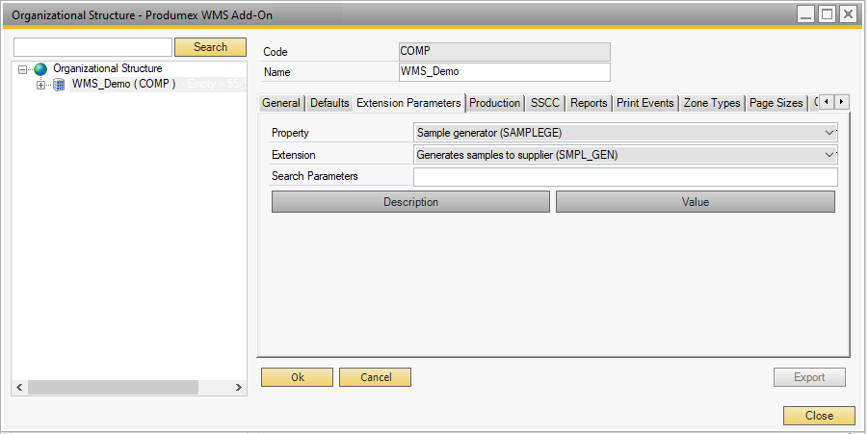Go to the Print Events tab
Screen dimensions: 868x434
click(x=644, y=103)
